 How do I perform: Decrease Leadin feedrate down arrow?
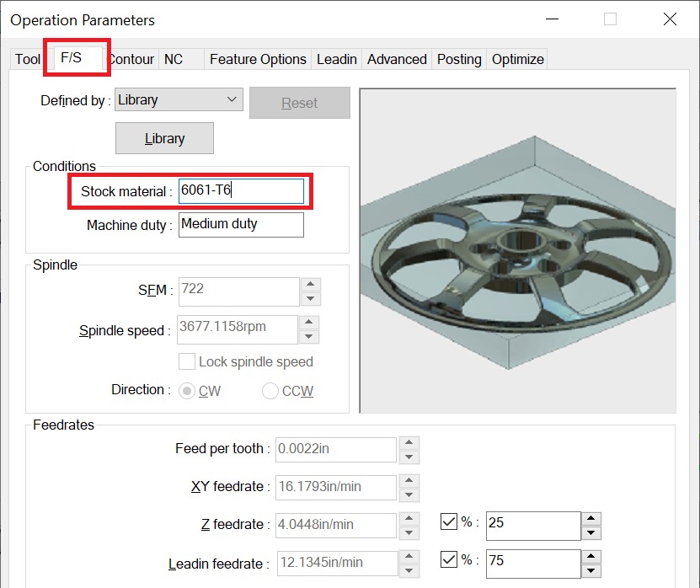(x=409, y=571)
